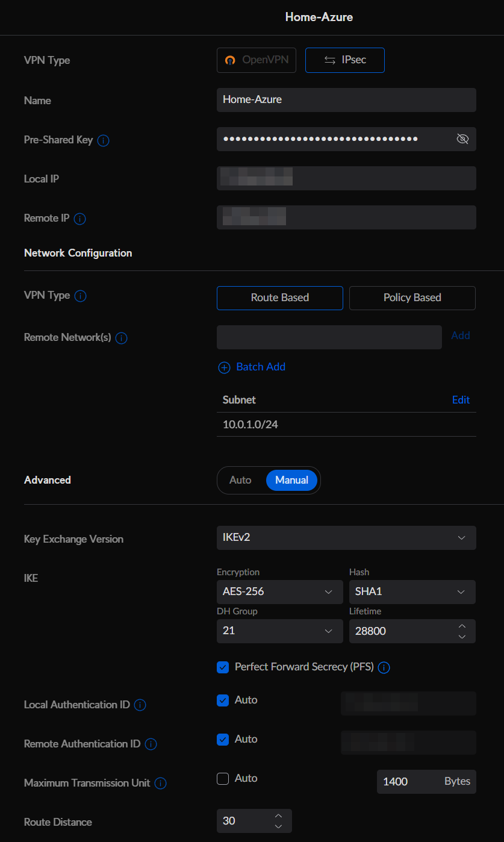
Task: Enable Auto for Maximum Transmission Unit
Action: [x=223, y=778]
